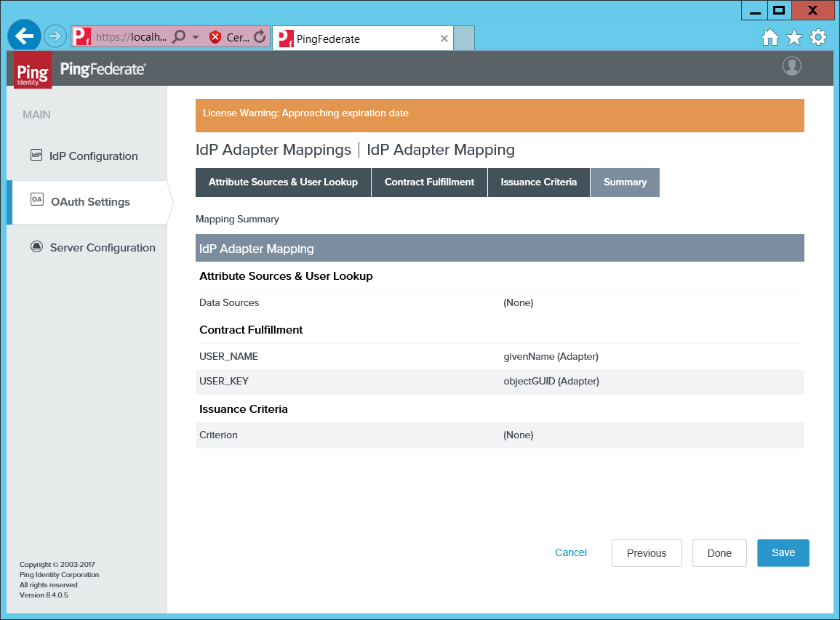Viewport: 840px width, 620px height.
Task: Switch to Issuance Criteria tab
Action: pyautogui.click(x=538, y=182)
